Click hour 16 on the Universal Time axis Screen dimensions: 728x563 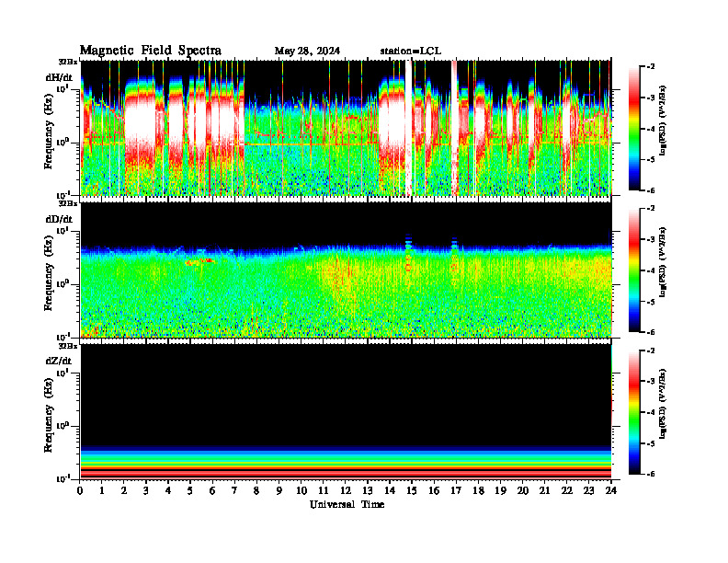click(x=434, y=490)
